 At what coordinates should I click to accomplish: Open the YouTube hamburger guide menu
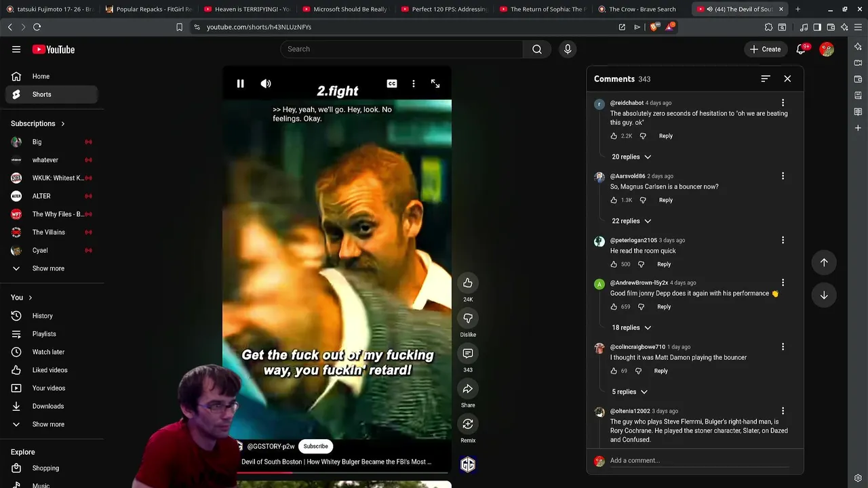[x=16, y=49]
